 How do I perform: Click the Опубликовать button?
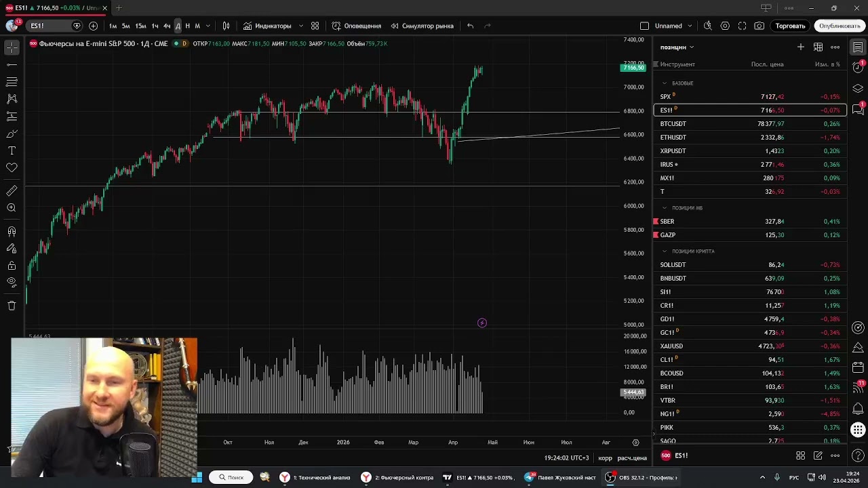(x=839, y=26)
